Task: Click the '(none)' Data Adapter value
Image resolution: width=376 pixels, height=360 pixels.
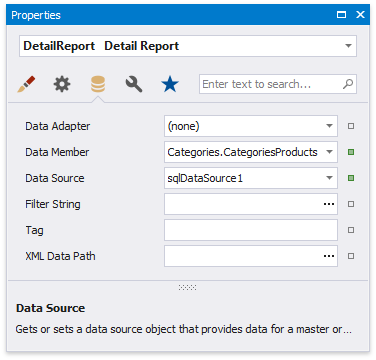Action: [x=183, y=126]
